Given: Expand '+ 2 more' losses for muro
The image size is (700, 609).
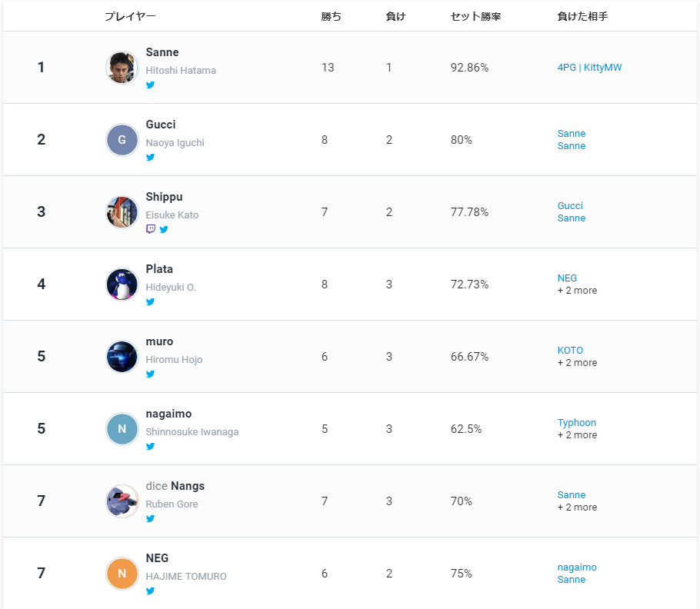Looking at the screenshot, I should pyautogui.click(x=577, y=363).
